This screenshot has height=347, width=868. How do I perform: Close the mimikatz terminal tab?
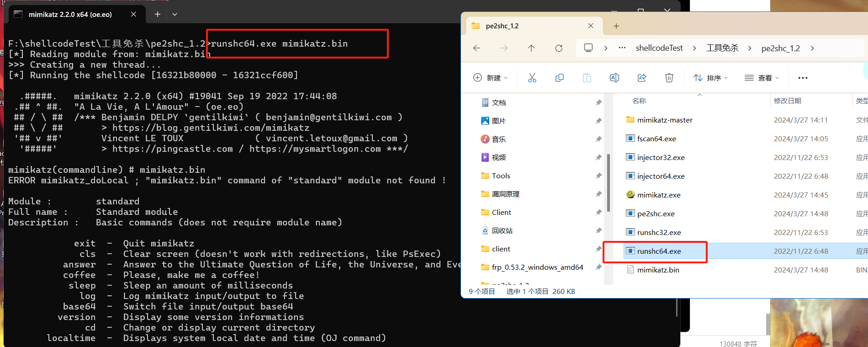click(x=133, y=14)
